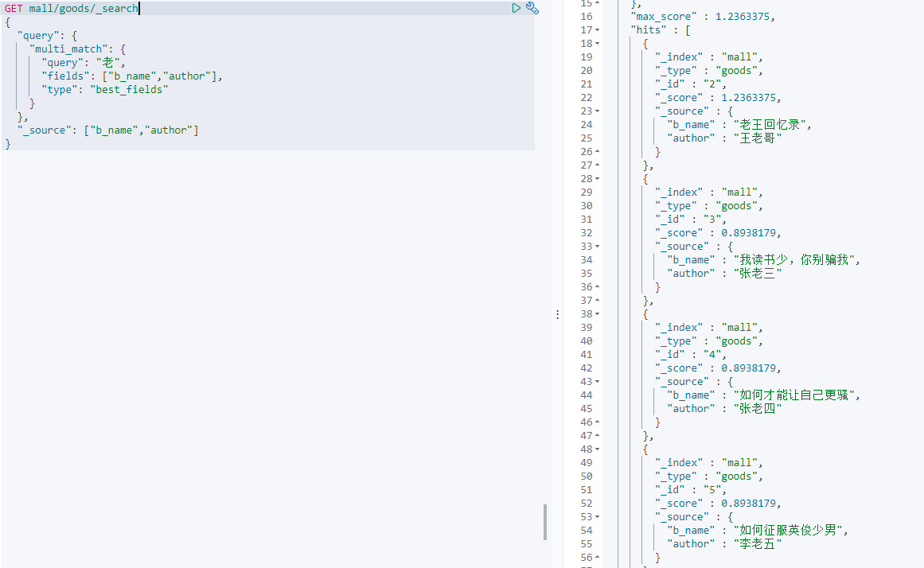Click the author value "王老哥"
This screenshot has width=924, height=568.
tap(758, 138)
